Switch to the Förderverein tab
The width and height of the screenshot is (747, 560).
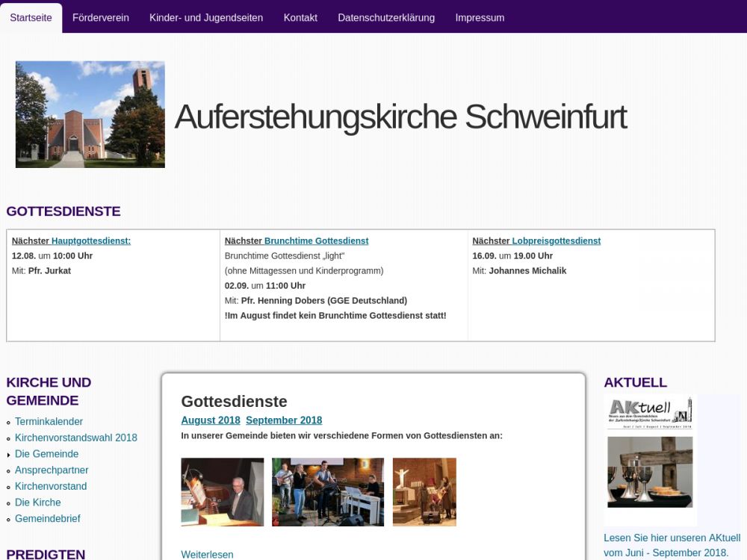[x=100, y=17]
